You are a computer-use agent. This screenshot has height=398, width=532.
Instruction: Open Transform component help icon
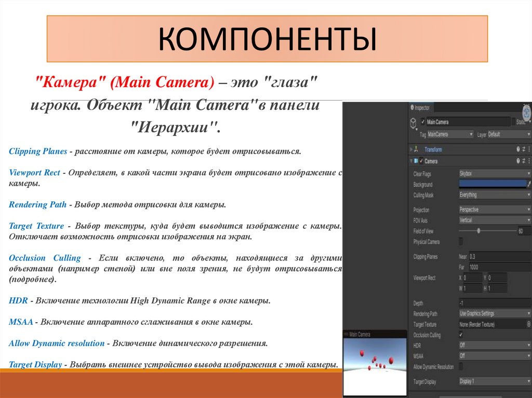tap(518, 149)
